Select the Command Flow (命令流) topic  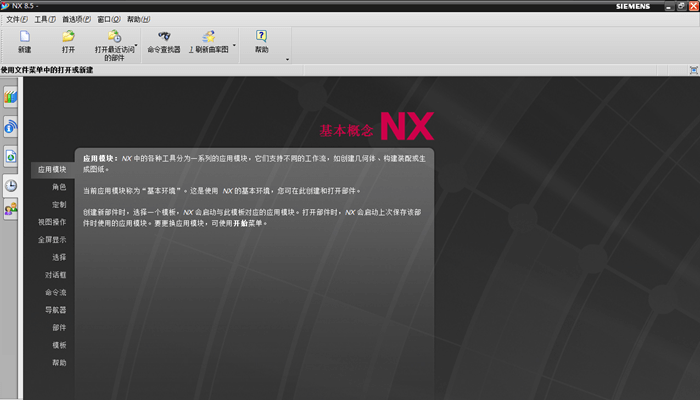(x=55, y=292)
